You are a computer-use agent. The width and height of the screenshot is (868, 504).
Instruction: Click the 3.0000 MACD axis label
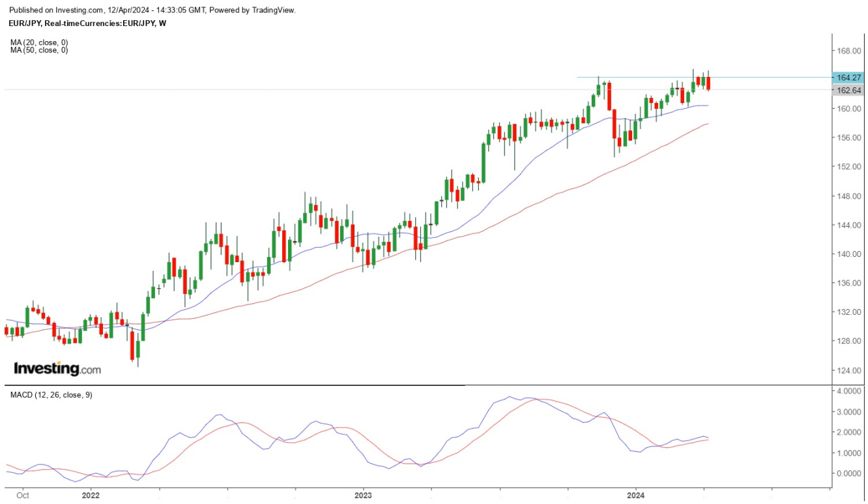tap(849, 412)
